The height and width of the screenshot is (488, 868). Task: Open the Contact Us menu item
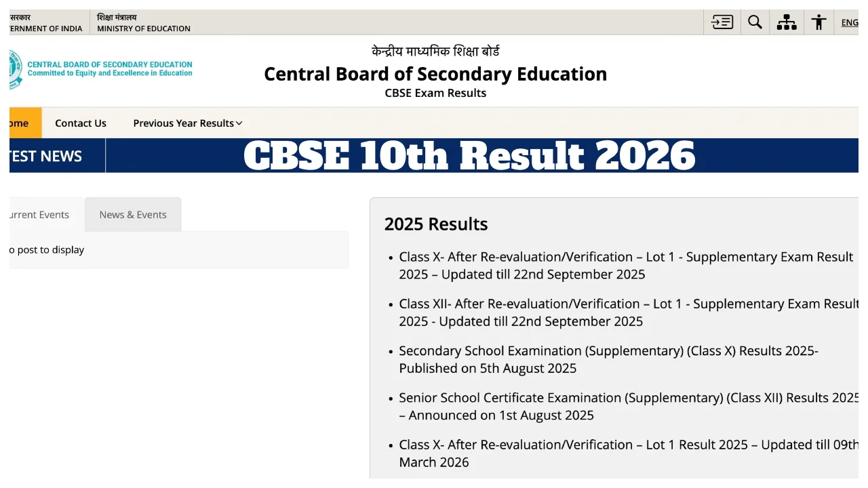tap(81, 123)
